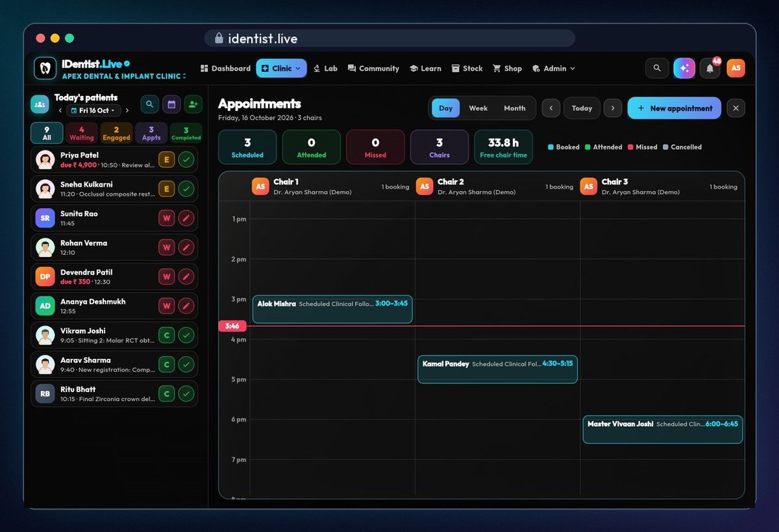Screen dimensions: 779x532
Task: Open the purple calendar icon in sidebar
Action: coord(171,104)
